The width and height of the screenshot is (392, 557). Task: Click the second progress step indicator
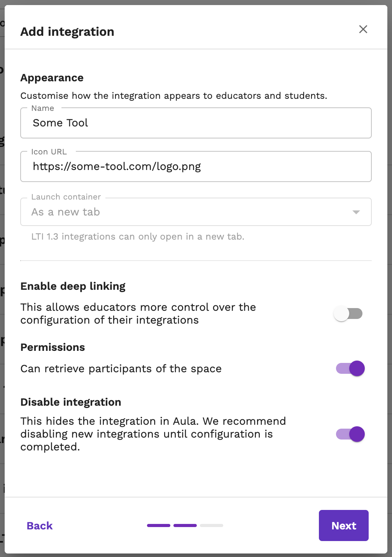(185, 525)
